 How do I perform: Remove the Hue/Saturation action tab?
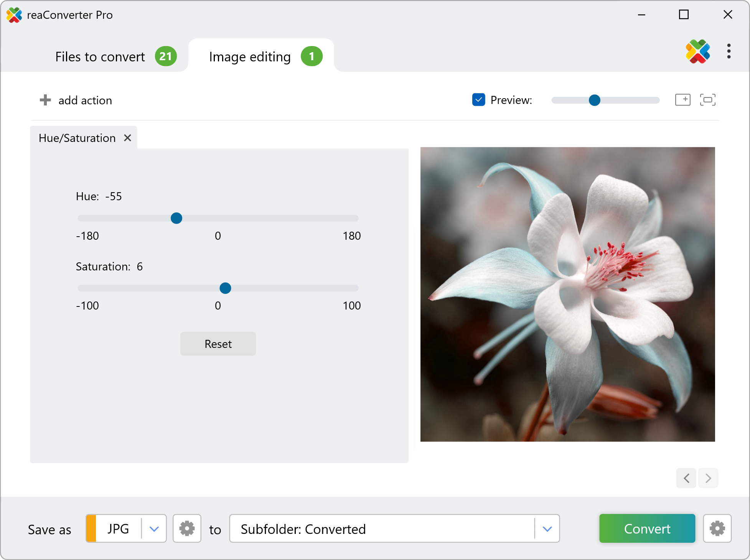128,138
